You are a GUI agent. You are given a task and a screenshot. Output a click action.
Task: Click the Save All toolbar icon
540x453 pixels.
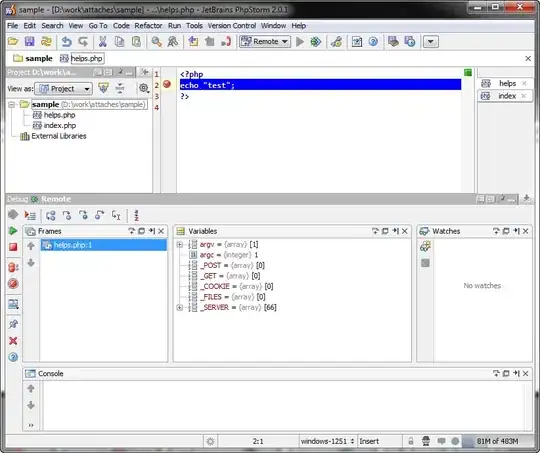click(x=30, y=42)
